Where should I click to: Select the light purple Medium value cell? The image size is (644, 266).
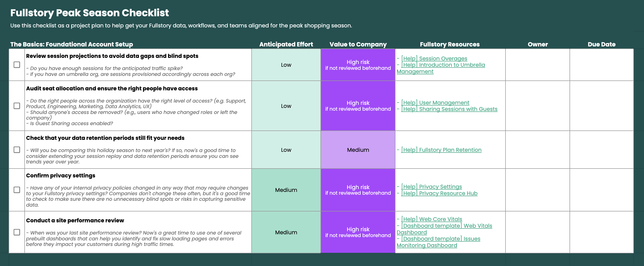(x=358, y=150)
